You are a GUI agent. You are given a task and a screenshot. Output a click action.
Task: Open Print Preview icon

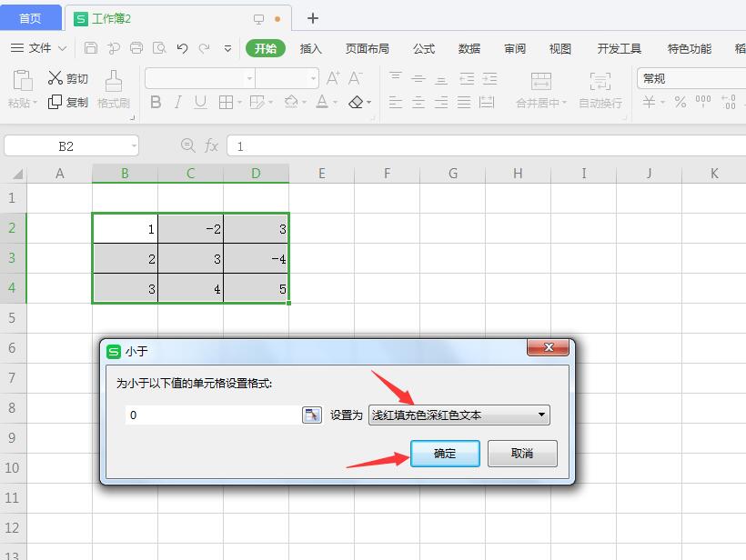159,48
